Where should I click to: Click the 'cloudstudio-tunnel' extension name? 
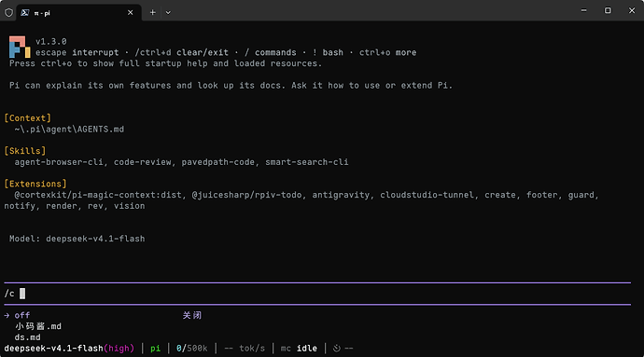427,195
